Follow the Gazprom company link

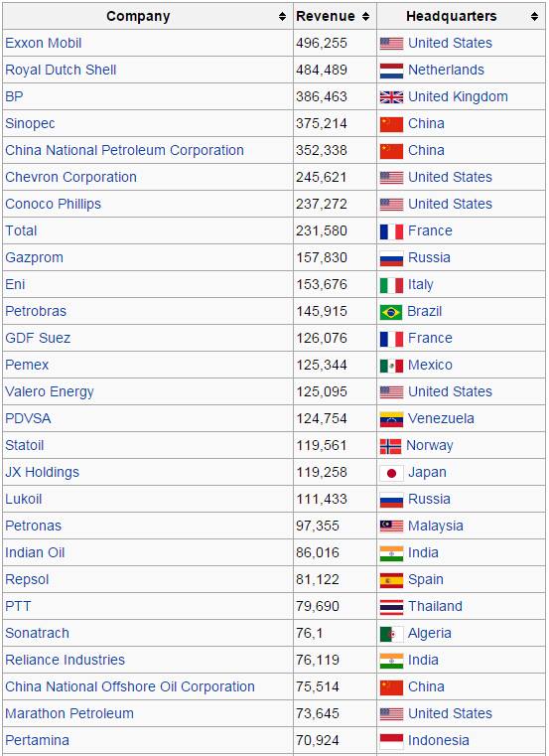pos(34,257)
